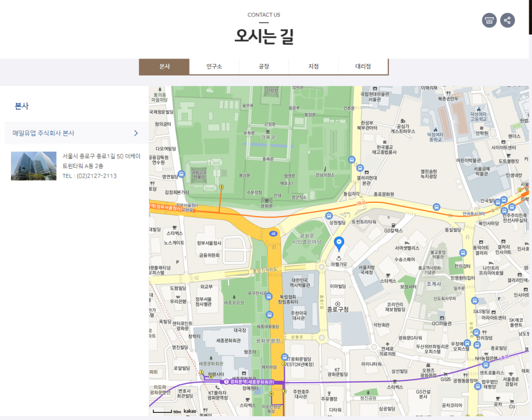Select bus stop icon next to 영연빌딩
The width and height of the screenshot is (532, 420).
pos(181,176)
